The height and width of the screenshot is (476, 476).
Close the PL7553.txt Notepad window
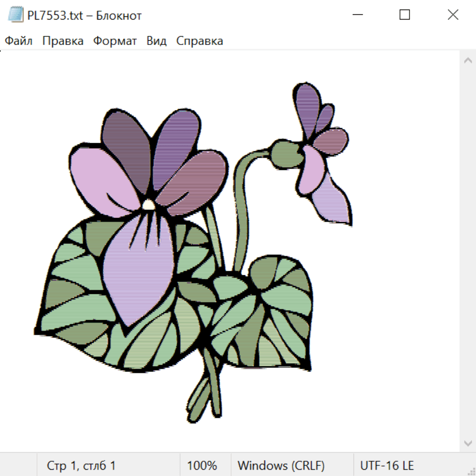point(453,15)
